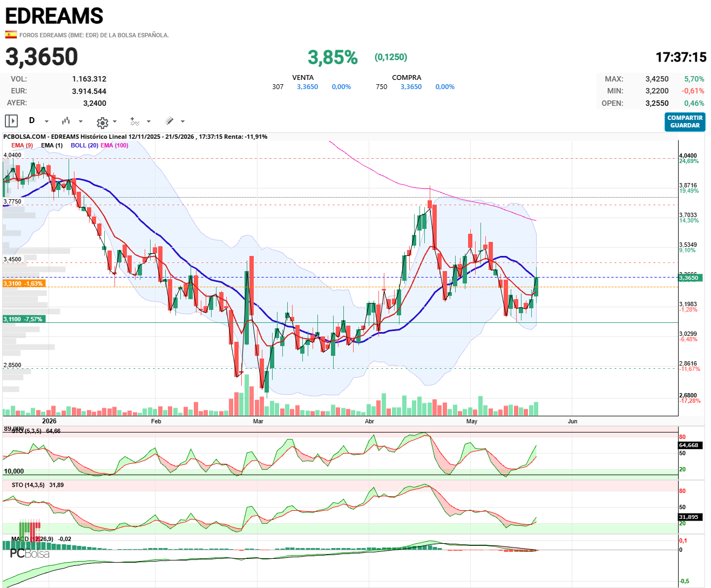711x588 pixels.
Task: Click the 4,0400 level label on chart
Action: point(12,155)
